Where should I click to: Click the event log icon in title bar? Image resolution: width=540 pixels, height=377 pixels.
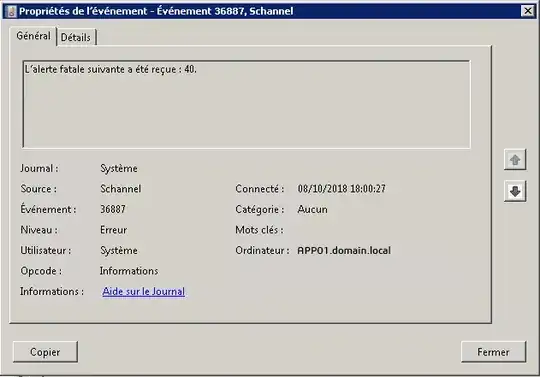[11, 11]
